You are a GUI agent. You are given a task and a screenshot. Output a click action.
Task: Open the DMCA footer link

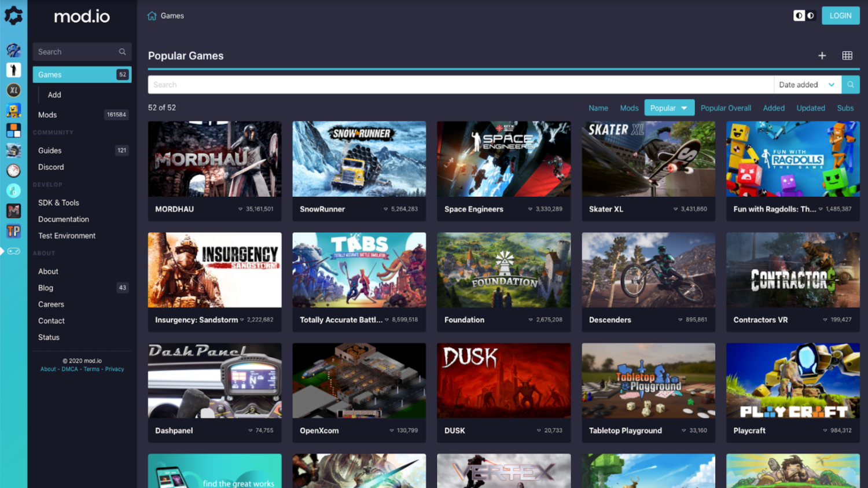point(70,369)
